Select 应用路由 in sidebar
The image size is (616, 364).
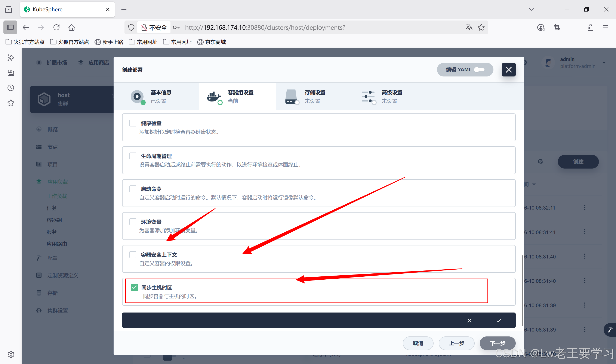pyautogui.click(x=57, y=244)
